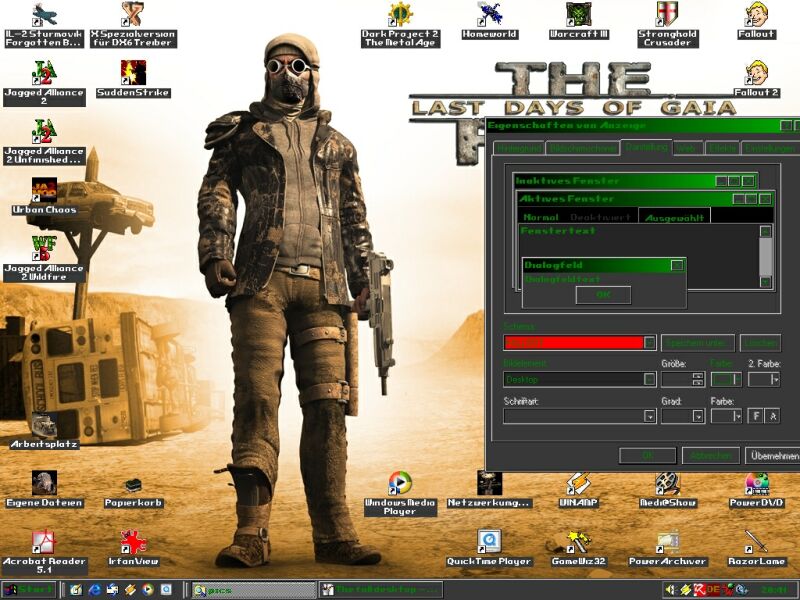Open the IL-2 Sturmovik Forgotten Battles shortcut

[44, 24]
